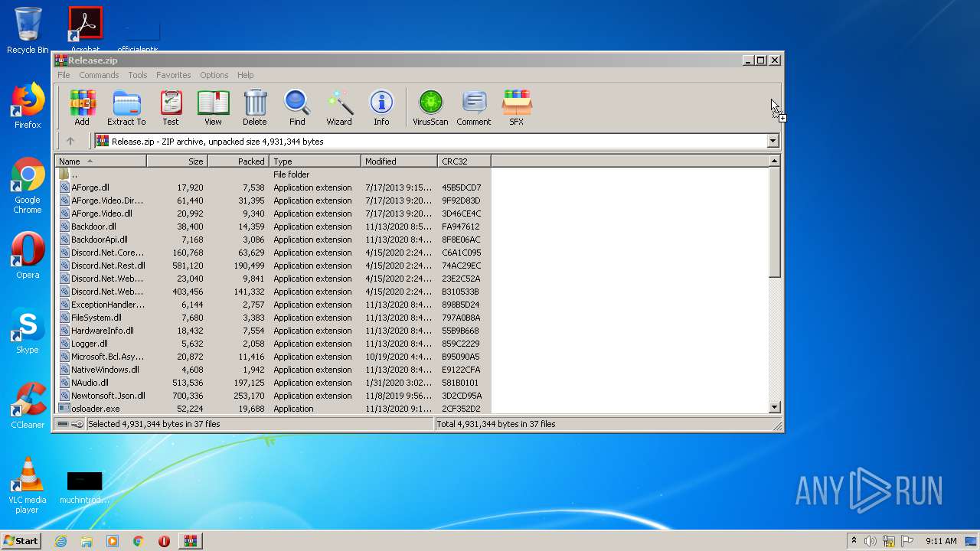Open the Comment tool
980x551 pixels.
click(x=474, y=107)
